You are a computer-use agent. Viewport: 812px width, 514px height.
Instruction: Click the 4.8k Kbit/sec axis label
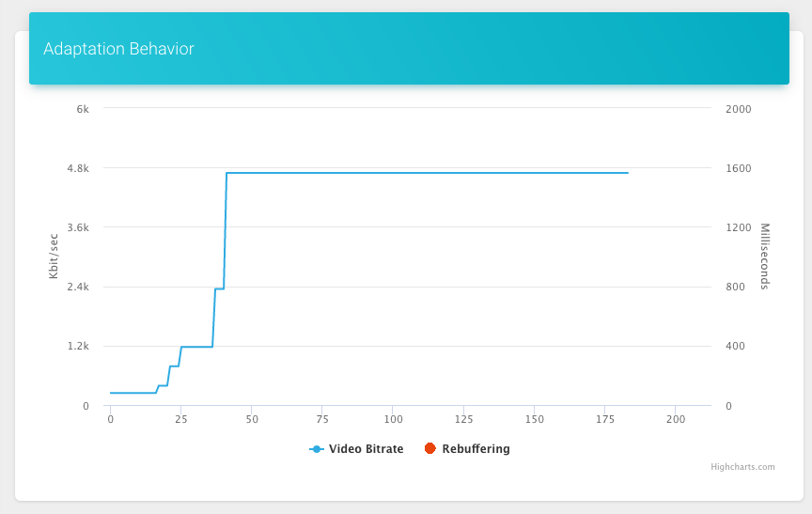point(78,168)
